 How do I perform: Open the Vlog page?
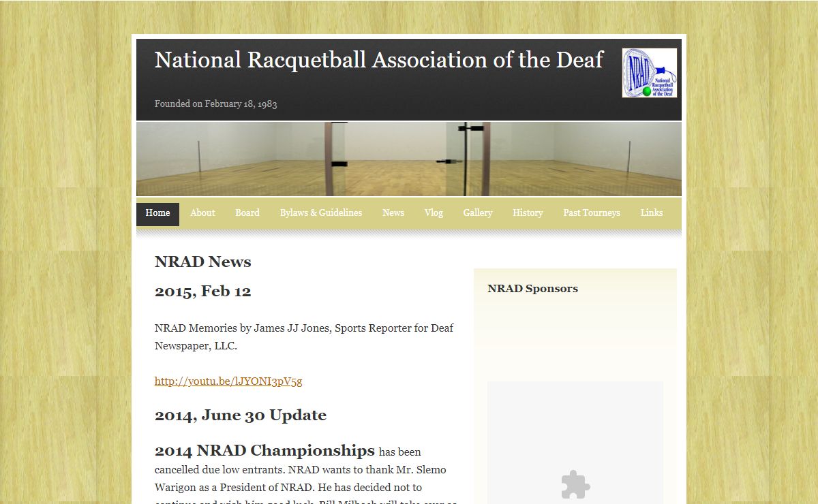[434, 213]
